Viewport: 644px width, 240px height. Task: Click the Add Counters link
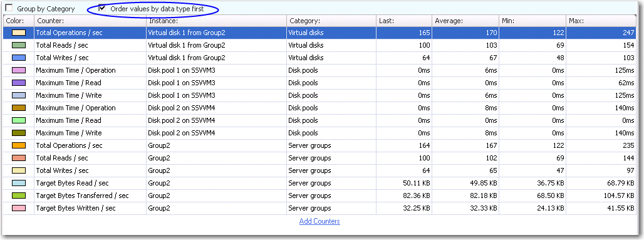[319, 221]
